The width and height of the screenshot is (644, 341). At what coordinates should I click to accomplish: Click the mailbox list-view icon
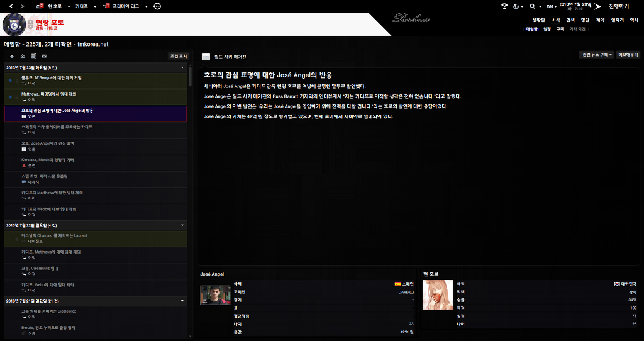pyautogui.click(x=33, y=56)
